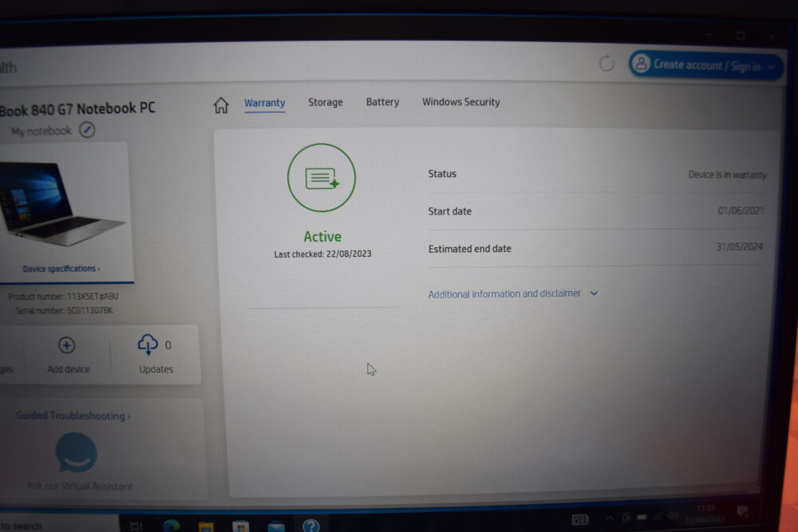This screenshot has width=798, height=532.
Task: Click the Serial number text
Action: pyautogui.click(x=64, y=310)
